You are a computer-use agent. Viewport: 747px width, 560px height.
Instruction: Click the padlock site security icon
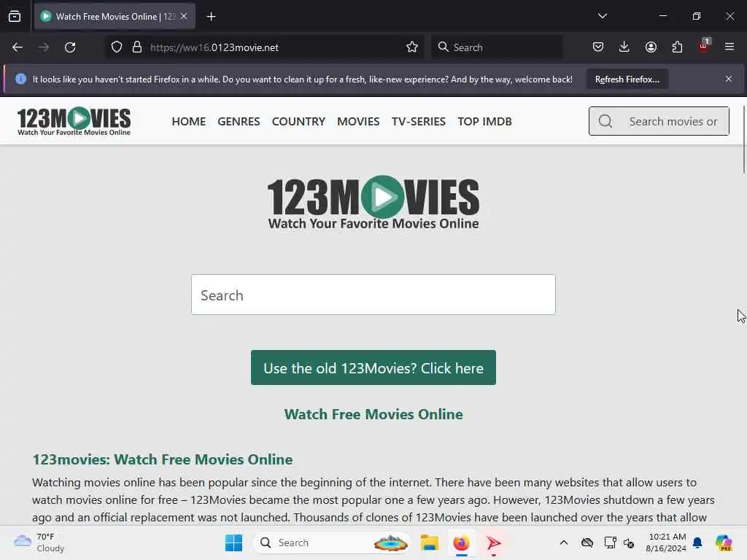click(x=137, y=47)
